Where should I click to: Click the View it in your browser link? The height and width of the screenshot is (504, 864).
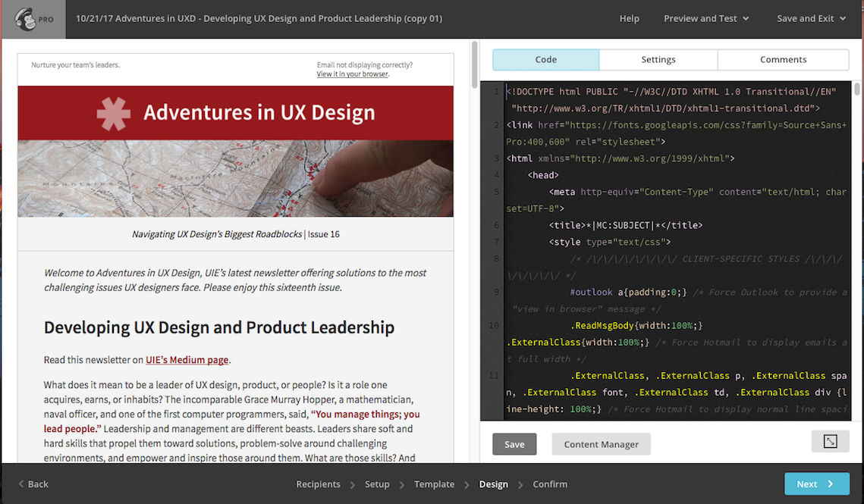pos(353,74)
